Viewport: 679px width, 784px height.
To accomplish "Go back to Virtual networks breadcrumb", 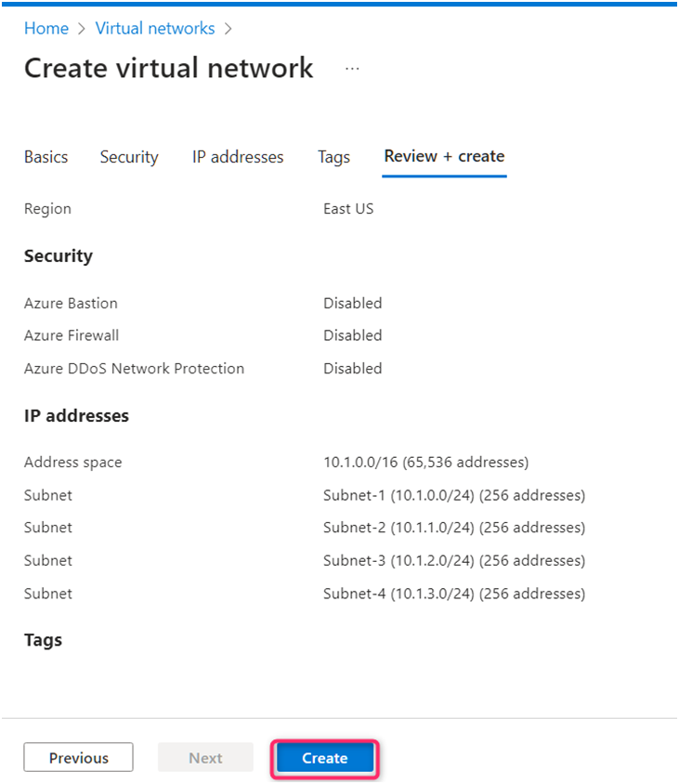I will pos(154,29).
